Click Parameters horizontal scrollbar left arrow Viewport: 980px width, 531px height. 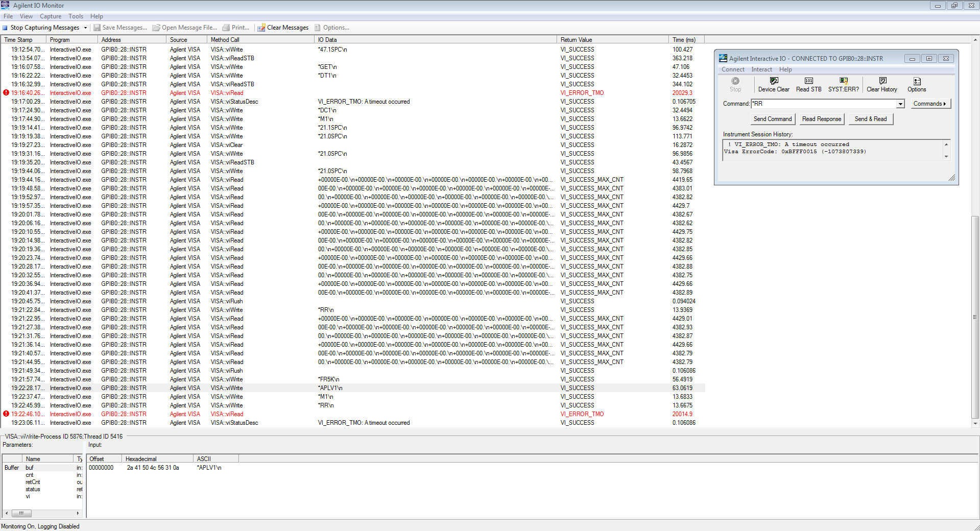pos(6,513)
